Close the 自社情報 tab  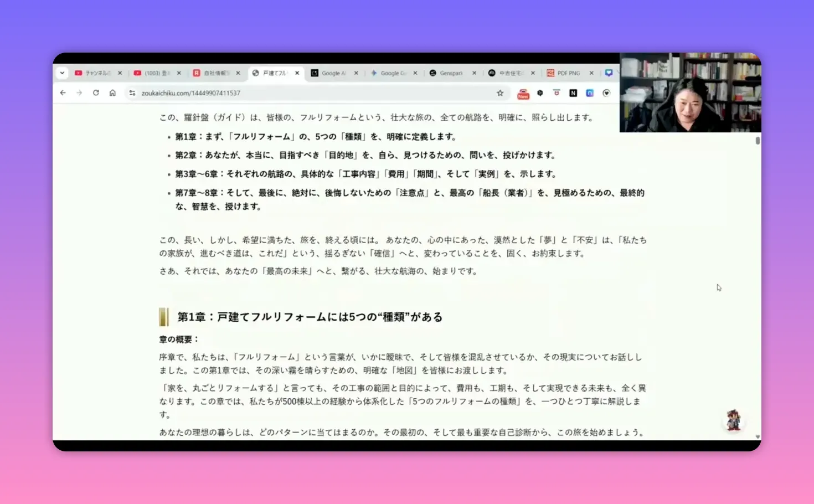click(238, 73)
